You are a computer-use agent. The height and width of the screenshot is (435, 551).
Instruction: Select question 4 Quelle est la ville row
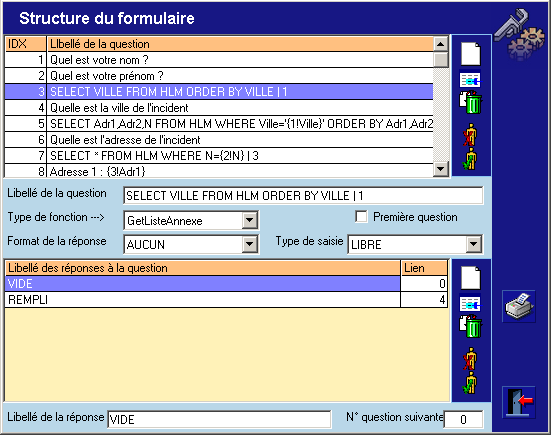point(219,108)
